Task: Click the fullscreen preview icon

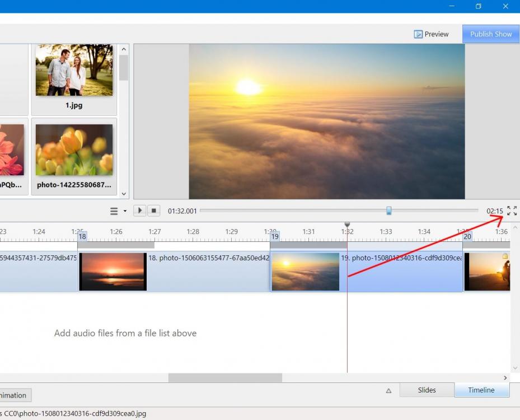Action: click(512, 211)
